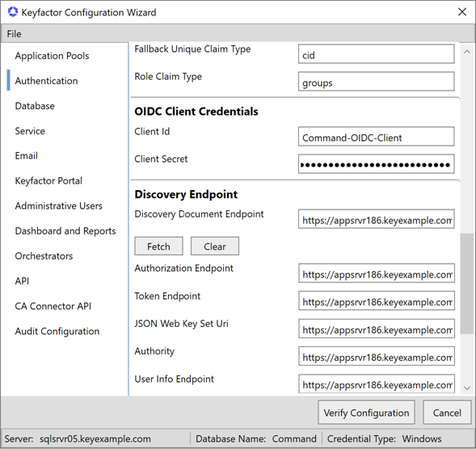
Task: Click the Client Secret password field
Action: (376, 164)
